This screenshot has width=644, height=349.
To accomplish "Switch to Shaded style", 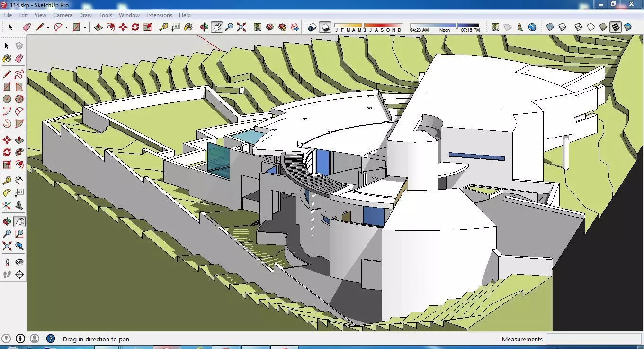I will click(603, 27).
